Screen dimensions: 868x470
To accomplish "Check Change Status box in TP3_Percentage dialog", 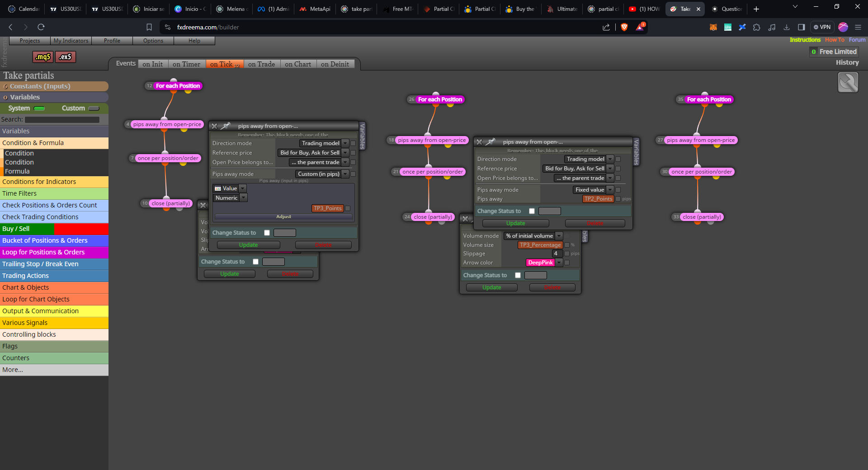I will (x=518, y=275).
